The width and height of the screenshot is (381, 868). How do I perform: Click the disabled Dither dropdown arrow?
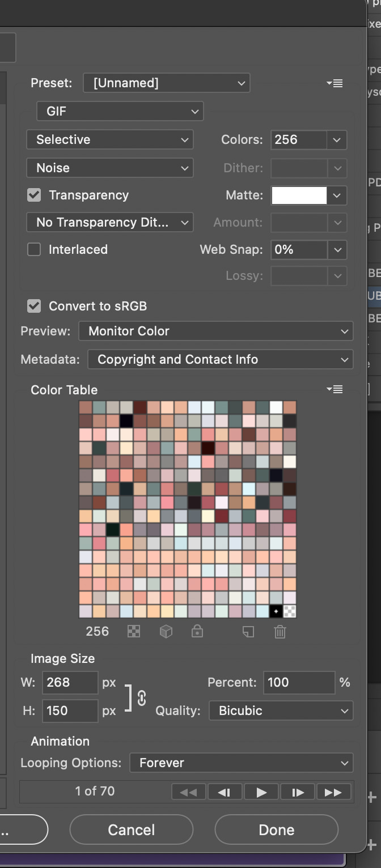[x=337, y=168]
